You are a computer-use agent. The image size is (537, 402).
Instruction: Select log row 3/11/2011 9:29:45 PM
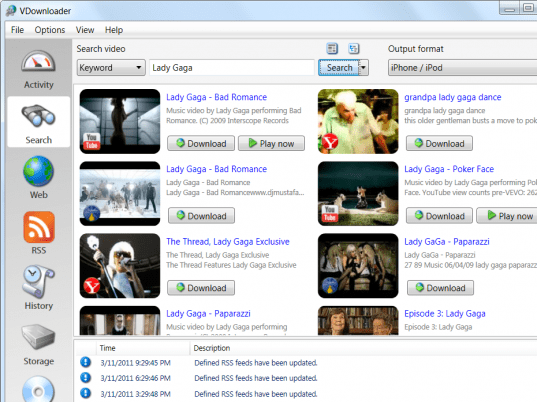click(305, 362)
